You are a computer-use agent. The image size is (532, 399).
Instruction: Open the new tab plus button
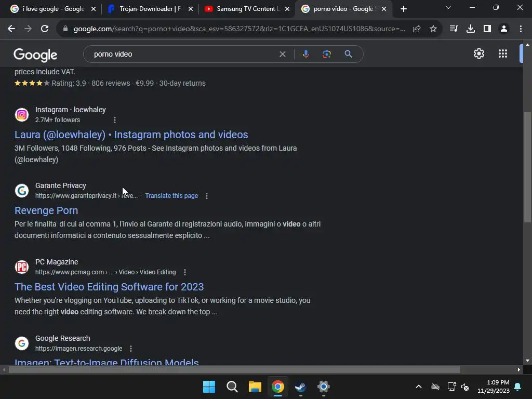pos(403,9)
